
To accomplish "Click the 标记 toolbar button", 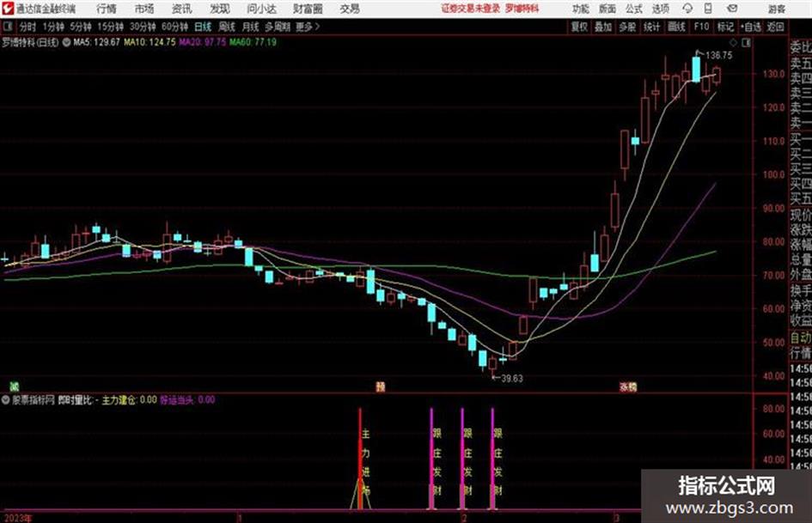I will point(725,27).
